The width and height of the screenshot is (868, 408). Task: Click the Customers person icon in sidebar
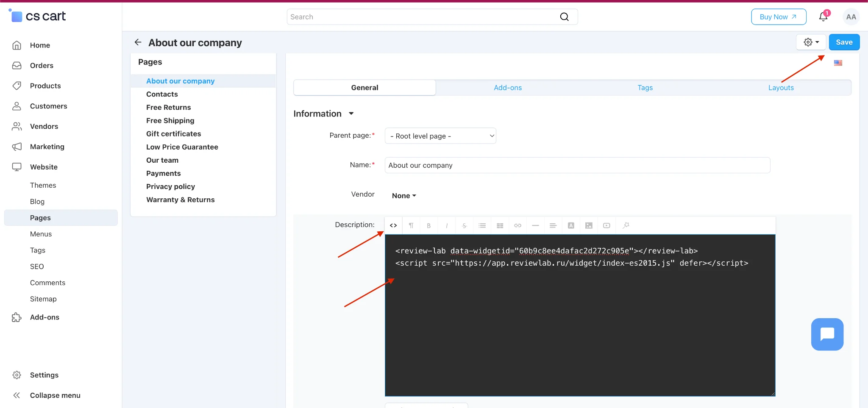tap(17, 106)
